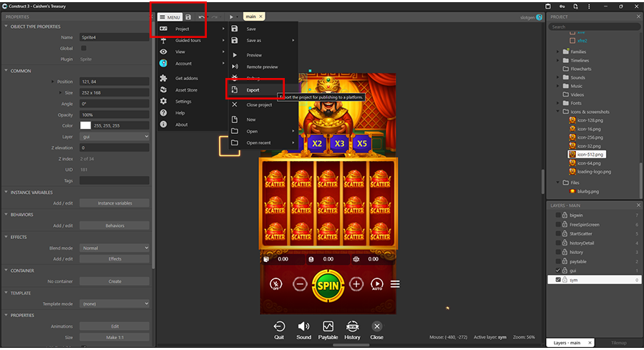Viewport: 644px width, 350px height.
Task: Open Get addons puzzle piece entry
Action: [x=163, y=78]
